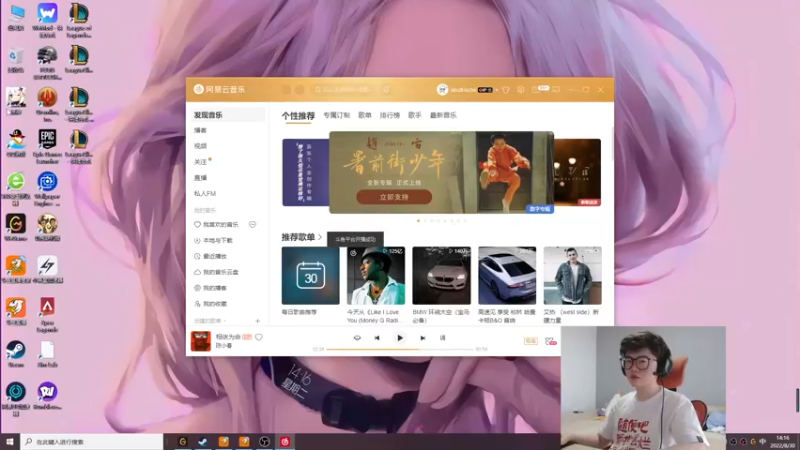This screenshot has width=800, height=450.
Task: Open the QQ penguin desktop icon
Action: tap(16, 143)
